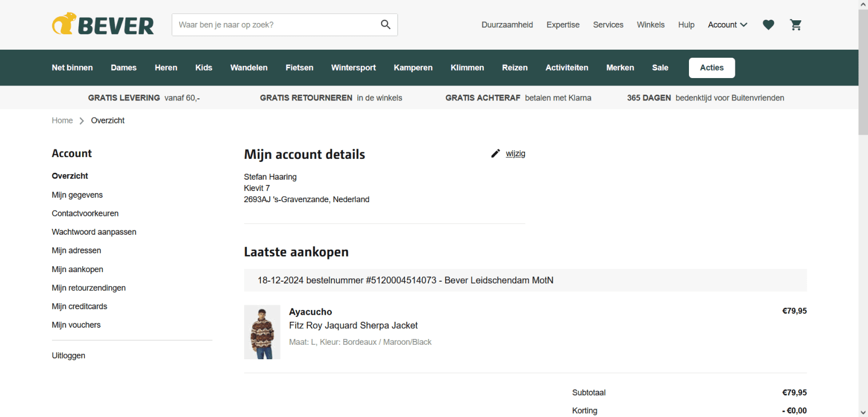
Task: Open the Expertise link
Action: point(563,25)
